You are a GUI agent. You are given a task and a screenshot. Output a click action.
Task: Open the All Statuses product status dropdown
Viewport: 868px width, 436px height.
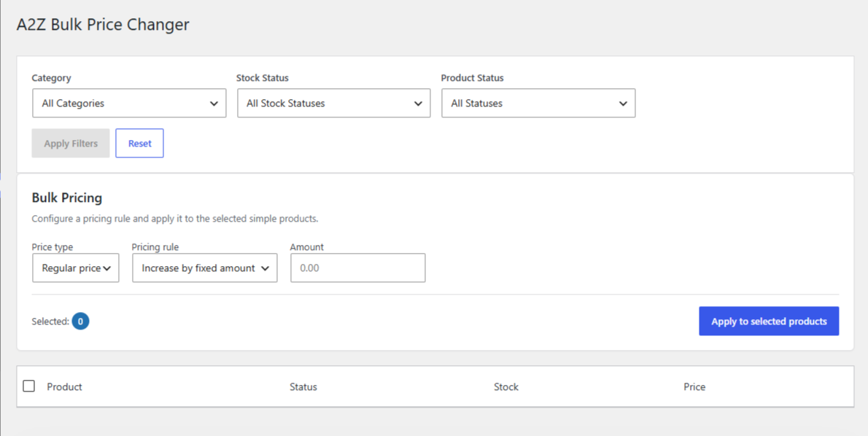(538, 103)
